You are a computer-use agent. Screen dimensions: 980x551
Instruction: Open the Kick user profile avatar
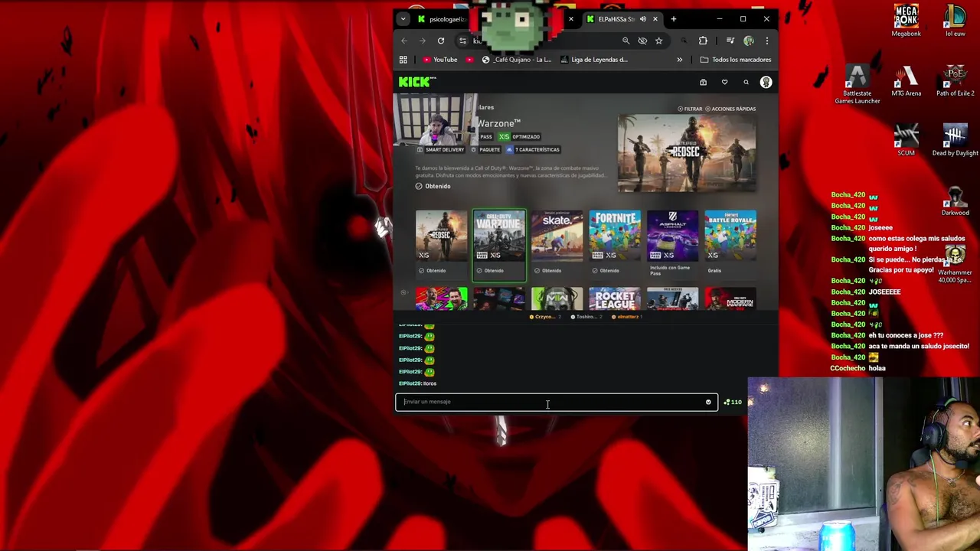[766, 82]
